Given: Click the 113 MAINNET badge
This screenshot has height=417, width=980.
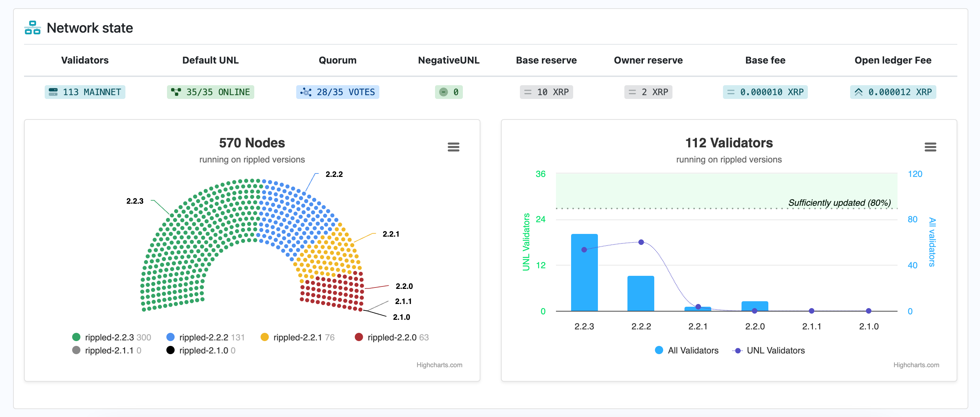Looking at the screenshot, I should (x=85, y=92).
